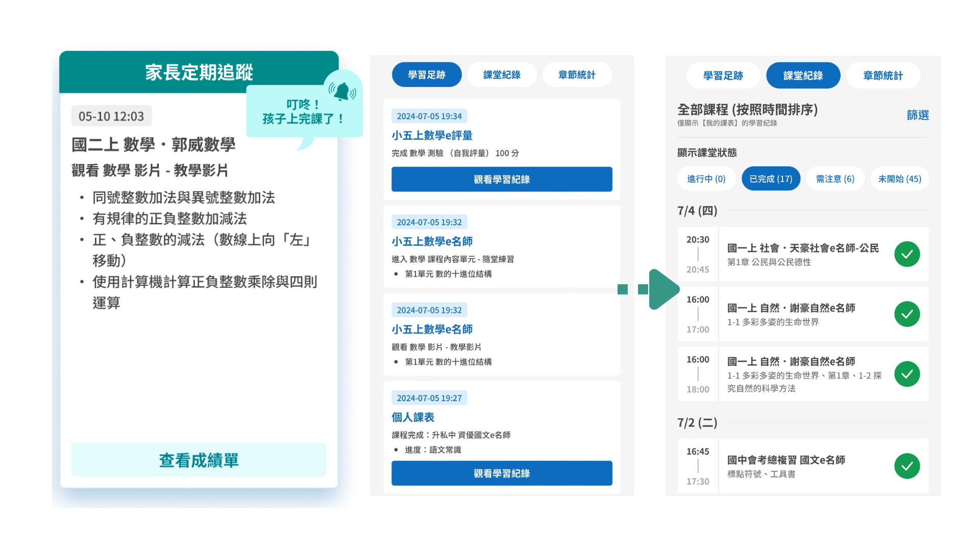Screen dimensions: 980x551
Task: Click the green checkmark on 社會 course row
Action: coord(907,254)
